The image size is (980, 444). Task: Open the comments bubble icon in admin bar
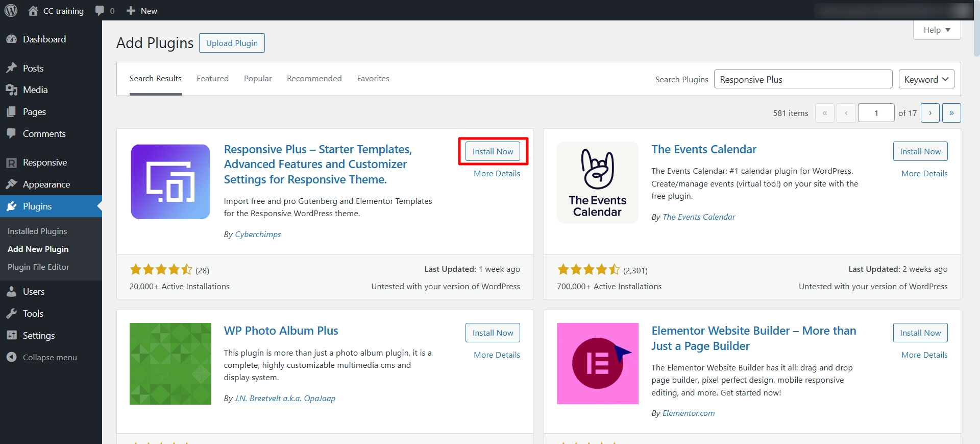[x=100, y=11]
